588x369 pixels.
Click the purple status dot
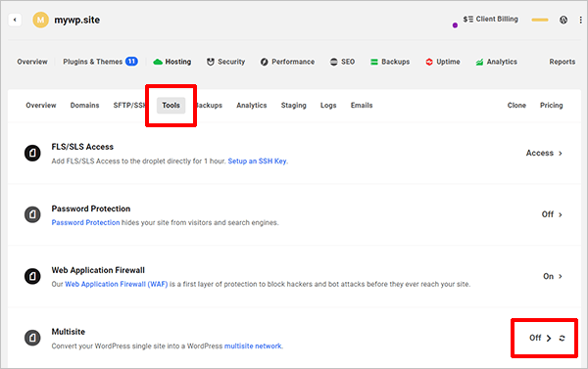tap(455, 25)
